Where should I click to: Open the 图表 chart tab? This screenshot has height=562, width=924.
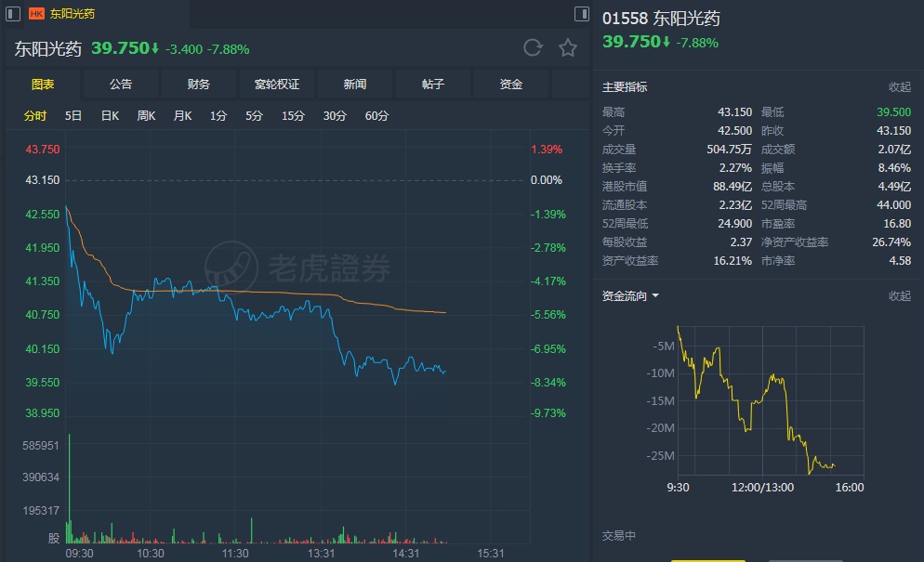coord(43,85)
